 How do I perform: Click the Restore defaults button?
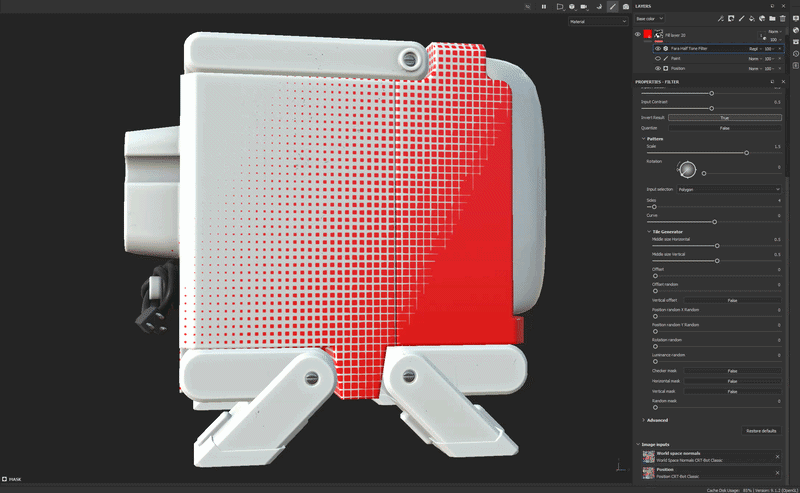(x=761, y=431)
